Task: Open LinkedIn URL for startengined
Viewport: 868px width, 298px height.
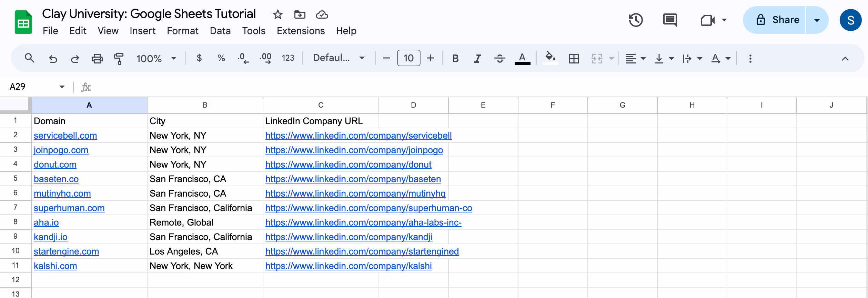Action: (362, 251)
